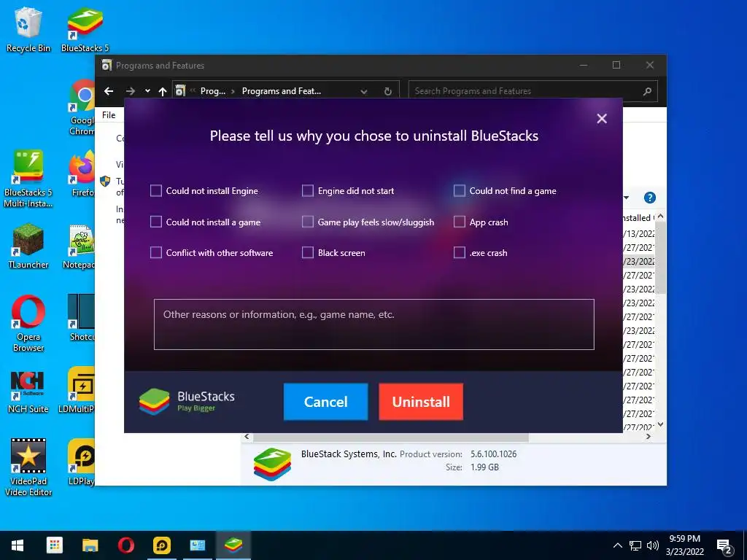Open the notification center icon
Image resolution: width=747 pixels, height=560 pixels.
pos(724,546)
